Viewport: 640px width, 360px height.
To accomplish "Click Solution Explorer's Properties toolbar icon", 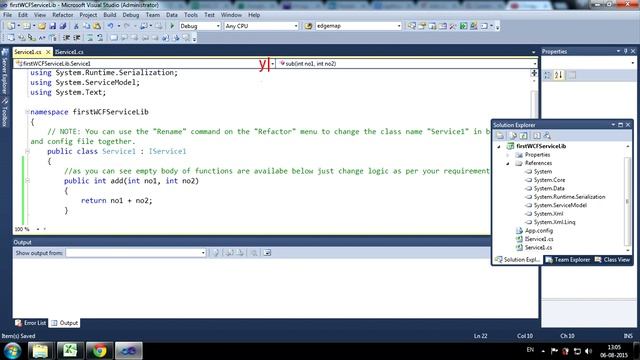I will click(500, 136).
